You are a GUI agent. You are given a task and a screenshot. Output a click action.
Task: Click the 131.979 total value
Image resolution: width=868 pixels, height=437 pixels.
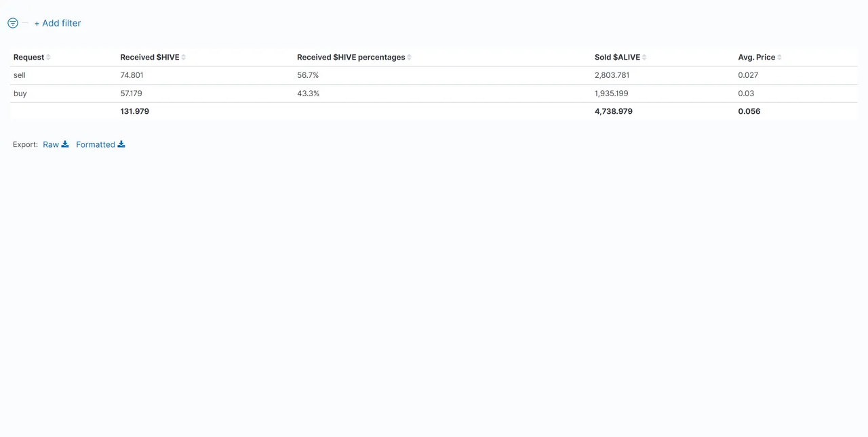(135, 111)
